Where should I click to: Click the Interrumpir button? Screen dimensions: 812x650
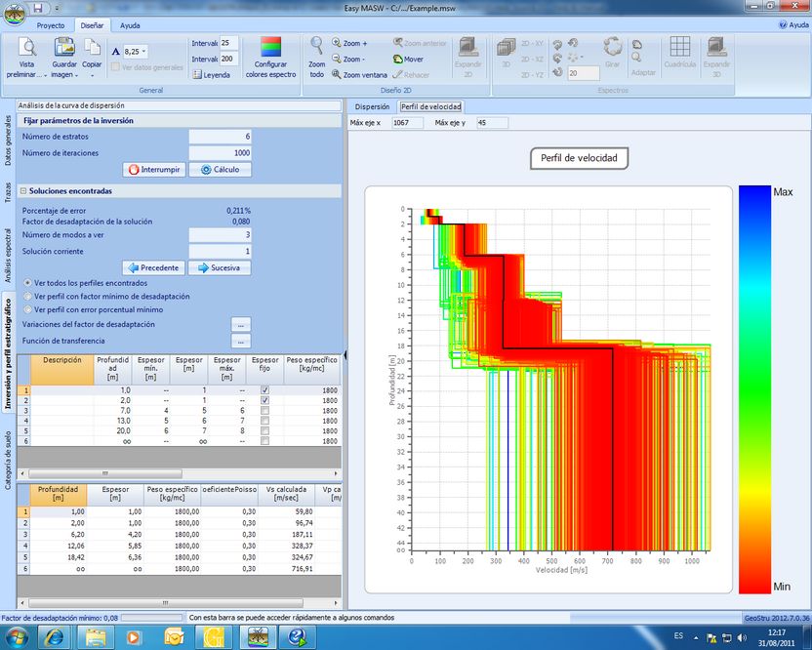coord(154,170)
